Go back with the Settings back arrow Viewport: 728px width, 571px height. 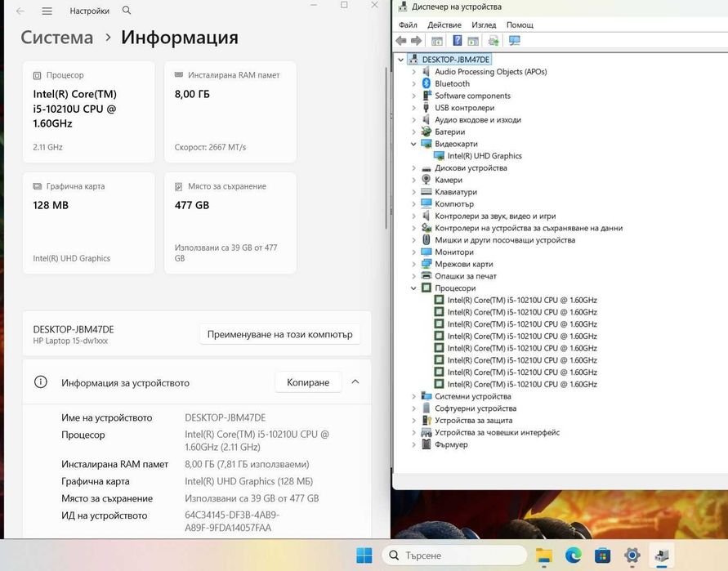pyautogui.click(x=20, y=11)
